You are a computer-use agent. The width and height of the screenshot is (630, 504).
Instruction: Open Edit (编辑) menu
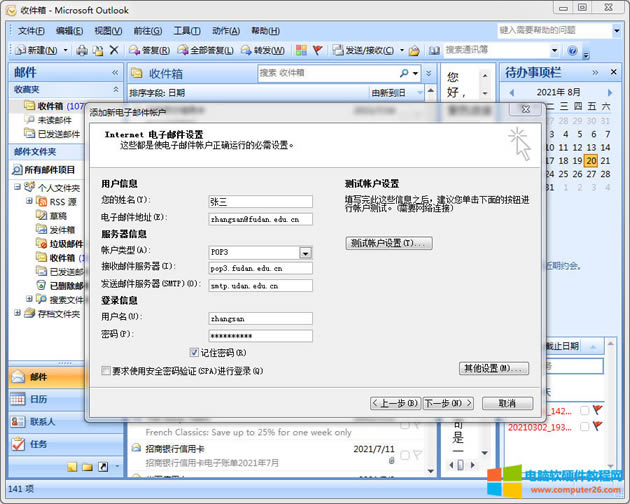[x=69, y=31]
